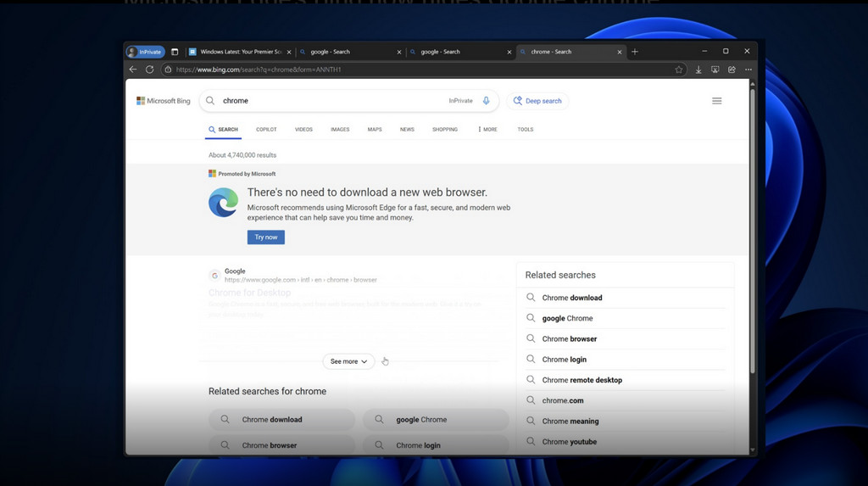
Task: Open the Google result URL link
Action: pyautogui.click(x=301, y=280)
